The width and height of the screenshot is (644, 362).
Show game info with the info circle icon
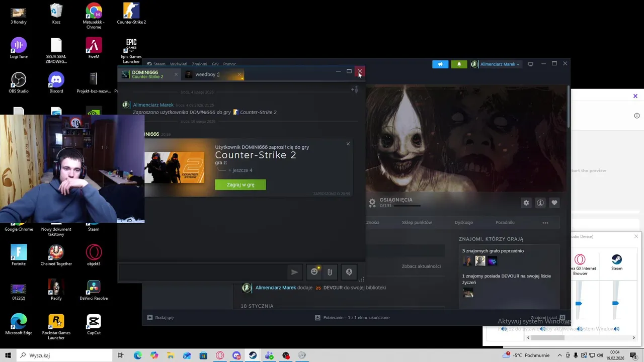tap(540, 203)
